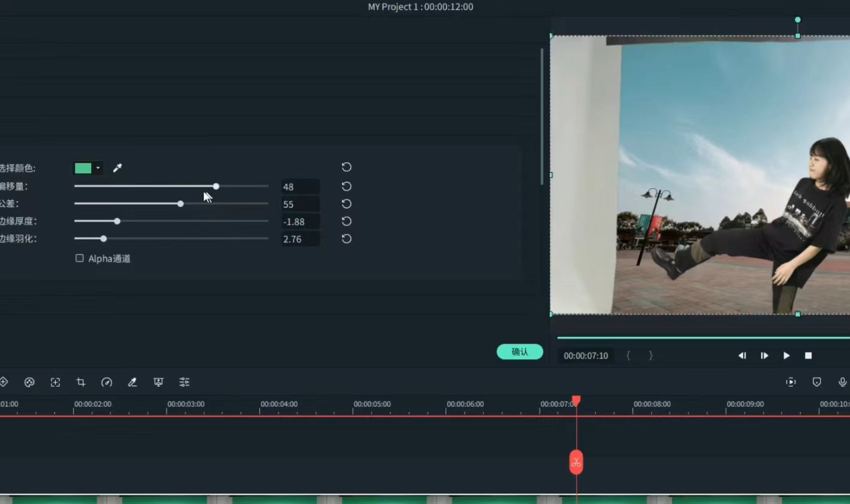Click the render preview icon above the timeline
Screen dimensions: 850x504
[x=791, y=382]
